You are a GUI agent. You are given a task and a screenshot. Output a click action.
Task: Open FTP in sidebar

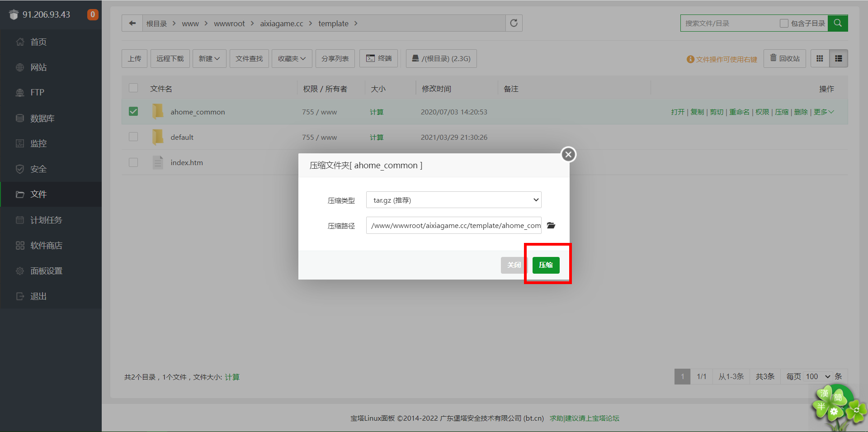(x=51, y=93)
